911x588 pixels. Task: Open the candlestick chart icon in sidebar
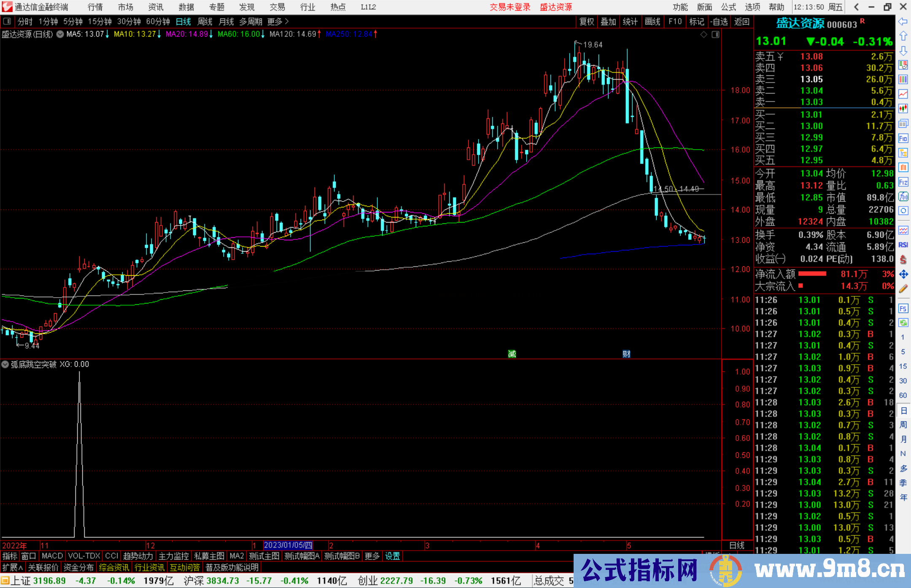click(903, 109)
